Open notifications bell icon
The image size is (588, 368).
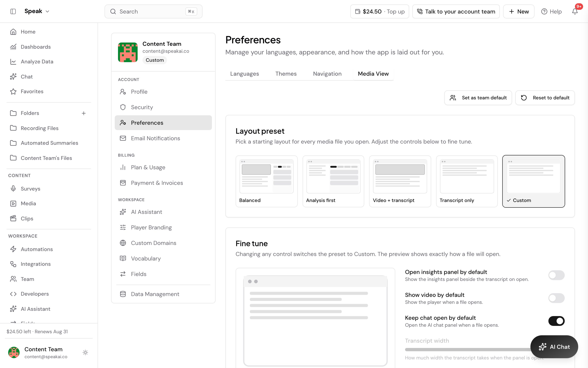[x=575, y=11]
